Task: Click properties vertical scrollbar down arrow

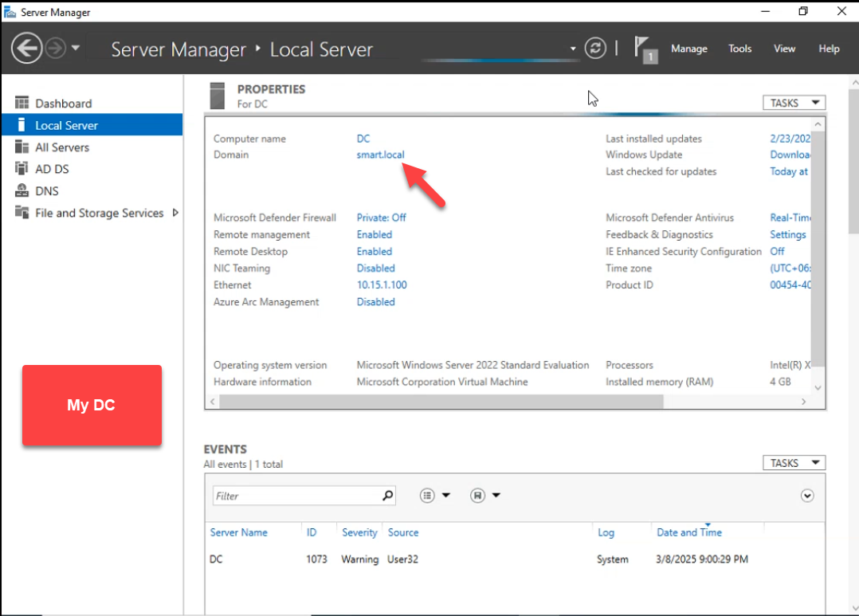Action: [818, 387]
